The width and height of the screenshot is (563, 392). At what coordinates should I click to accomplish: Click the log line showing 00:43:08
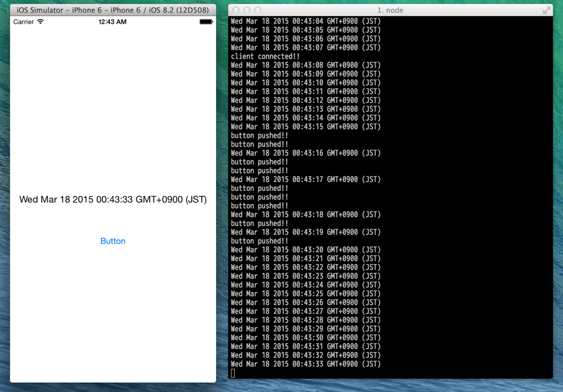[x=305, y=65]
